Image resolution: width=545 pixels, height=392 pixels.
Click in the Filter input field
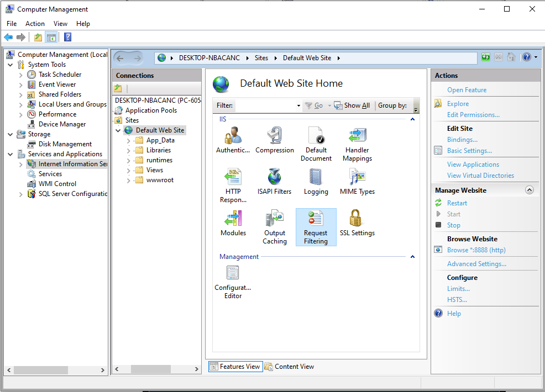tap(266, 105)
